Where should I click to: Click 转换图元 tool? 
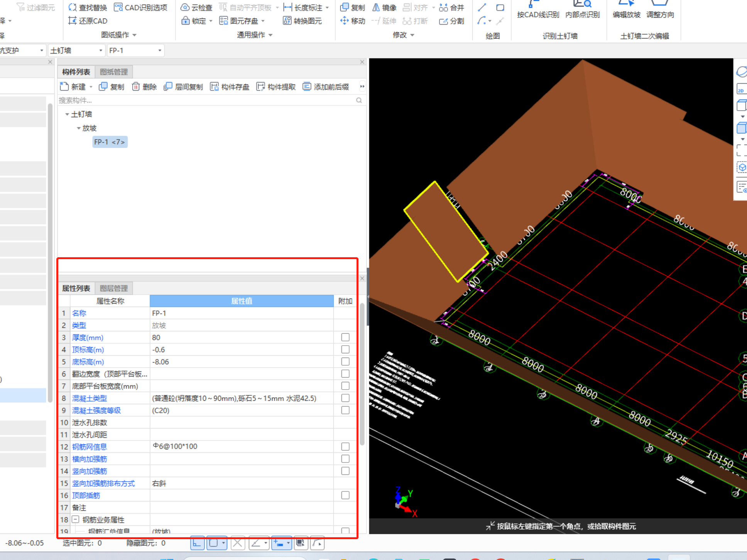click(303, 21)
